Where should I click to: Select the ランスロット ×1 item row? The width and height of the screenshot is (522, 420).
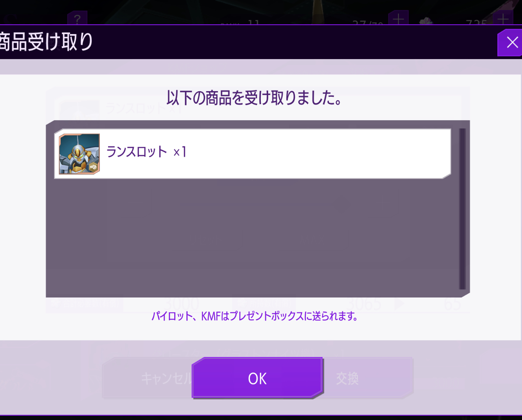click(253, 153)
